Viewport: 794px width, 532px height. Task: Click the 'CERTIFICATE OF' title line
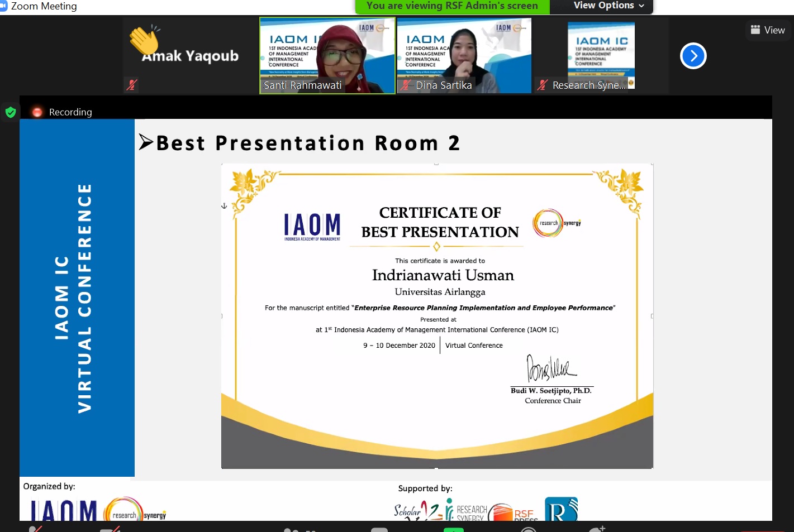click(x=440, y=213)
